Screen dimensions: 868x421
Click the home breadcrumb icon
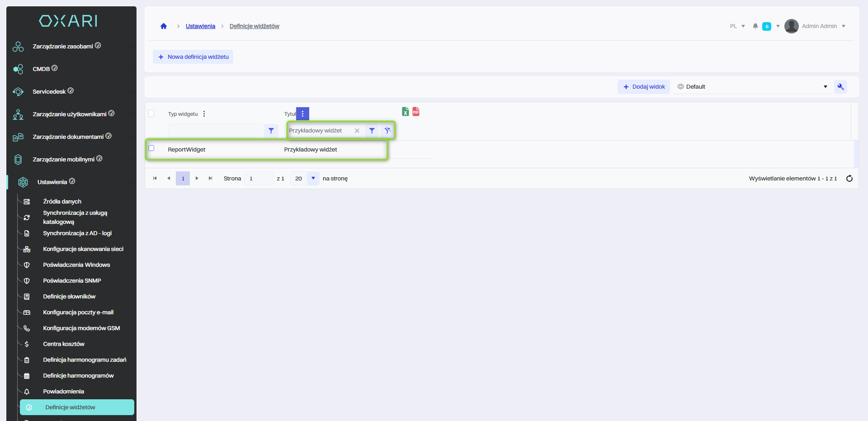(x=164, y=26)
